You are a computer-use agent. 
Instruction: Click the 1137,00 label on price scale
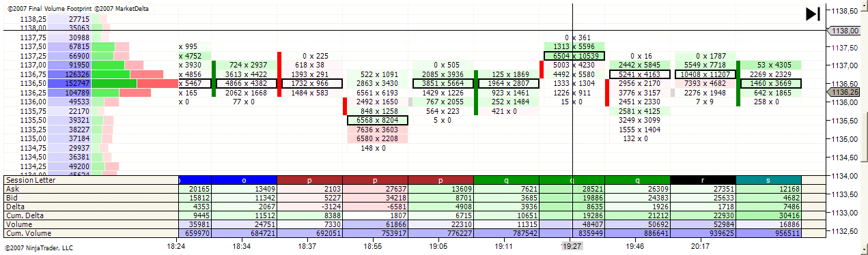click(847, 65)
